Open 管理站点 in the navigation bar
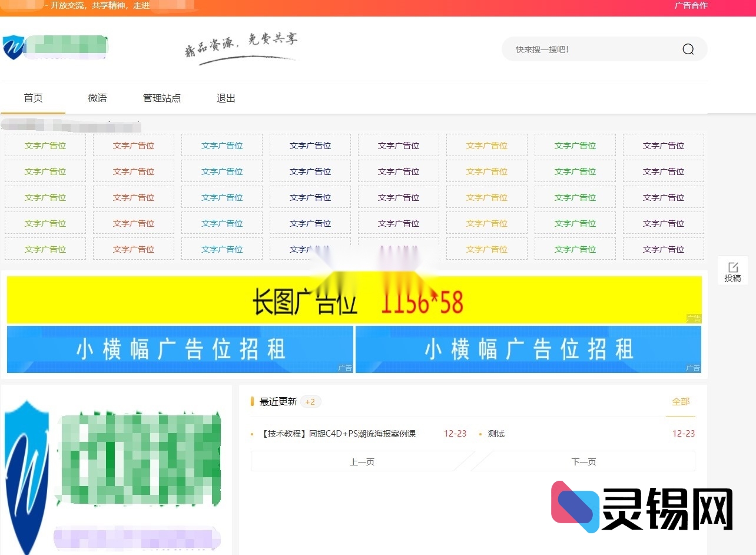Image resolution: width=756 pixels, height=555 pixels. click(x=161, y=98)
